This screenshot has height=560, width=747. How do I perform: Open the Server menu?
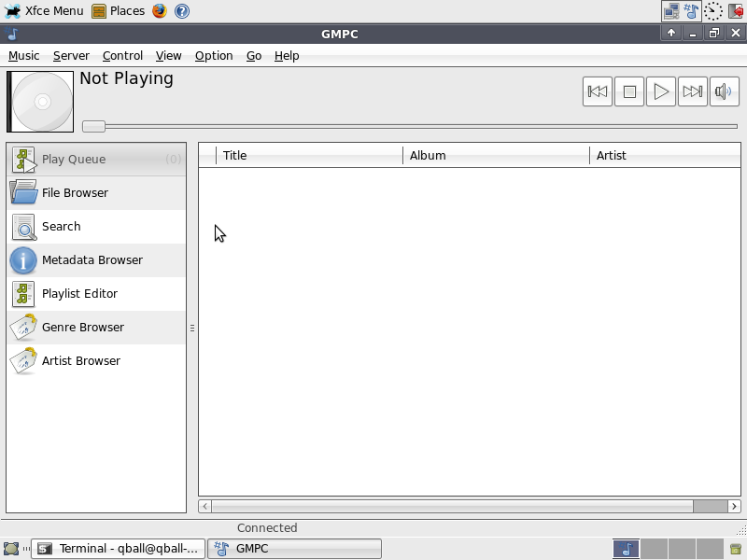click(71, 56)
